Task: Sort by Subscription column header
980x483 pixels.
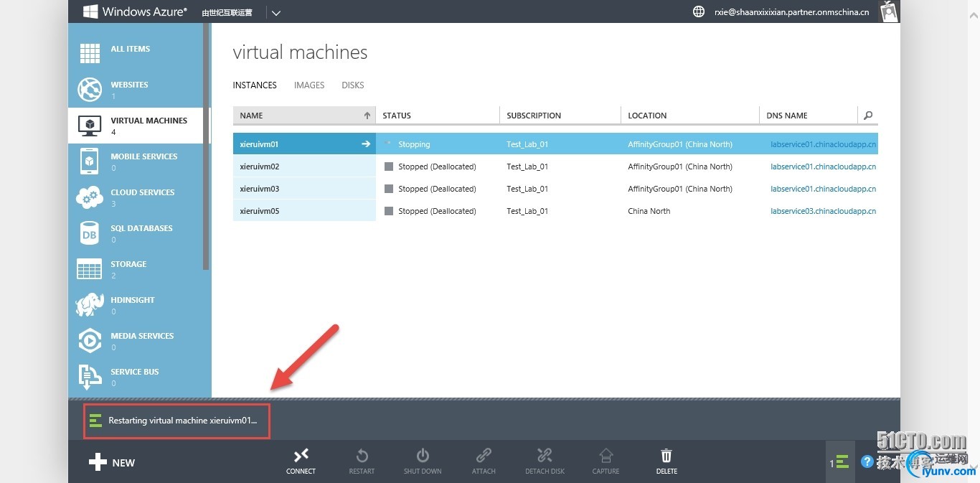Action: pos(560,116)
